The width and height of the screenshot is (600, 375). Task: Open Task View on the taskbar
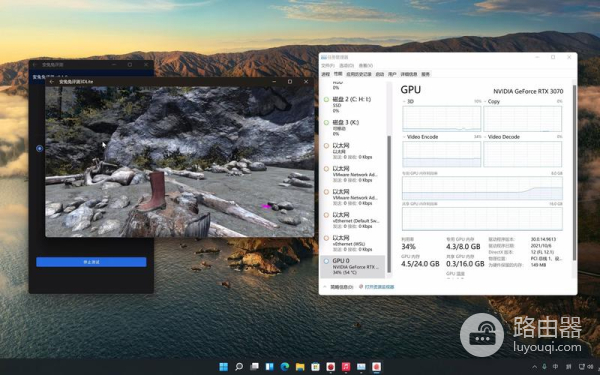point(254,367)
